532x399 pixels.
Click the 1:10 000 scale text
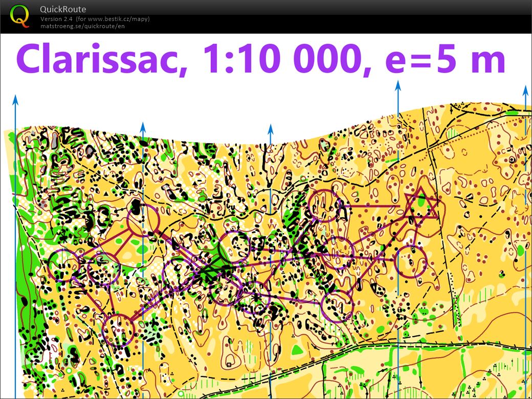pyautogui.click(x=281, y=60)
